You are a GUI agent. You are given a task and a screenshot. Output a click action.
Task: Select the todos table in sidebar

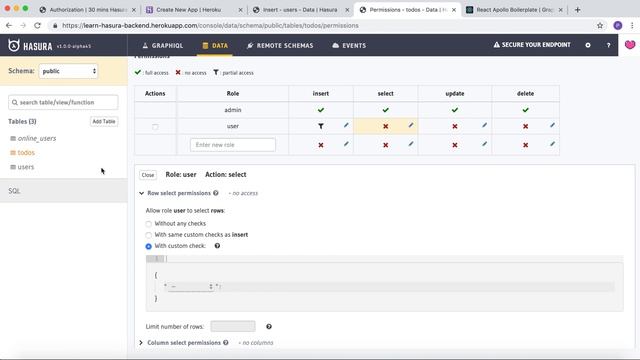[26, 153]
